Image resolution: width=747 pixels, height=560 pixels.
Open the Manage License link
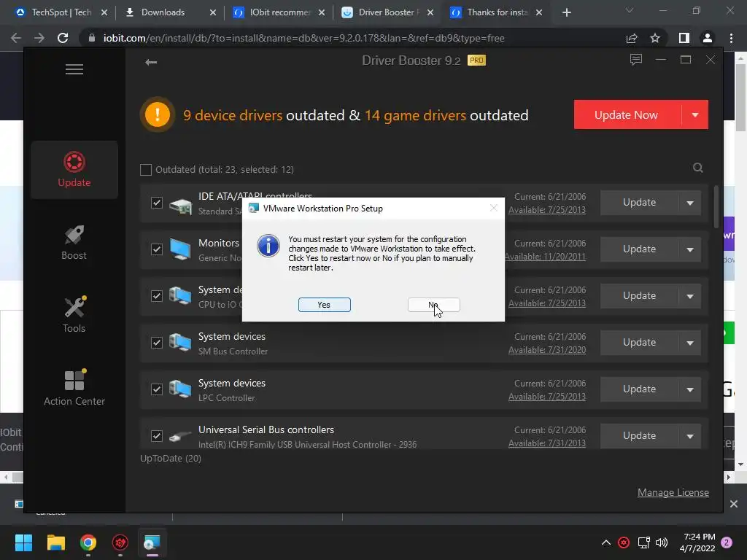673,492
